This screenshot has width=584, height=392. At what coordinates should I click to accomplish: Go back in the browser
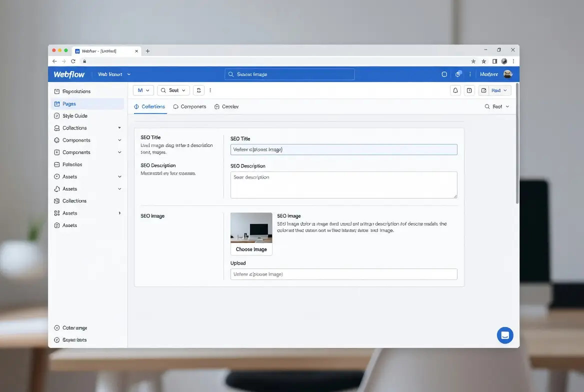pyautogui.click(x=55, y=61)
